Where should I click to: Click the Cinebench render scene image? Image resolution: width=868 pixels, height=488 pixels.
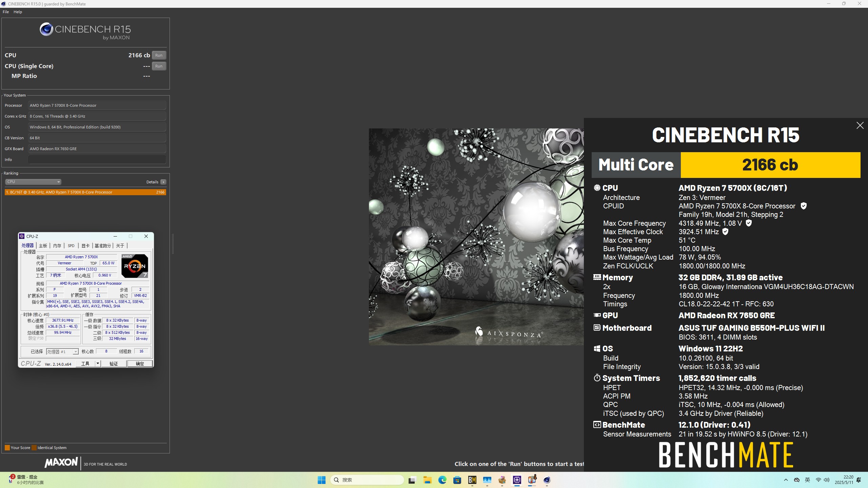tap(476, 237)
